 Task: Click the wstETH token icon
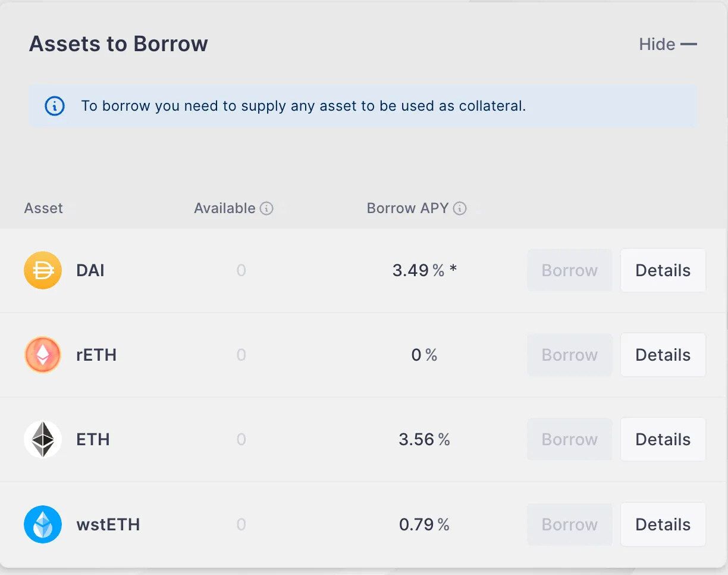pyautogui.click(x=43, y=524)
